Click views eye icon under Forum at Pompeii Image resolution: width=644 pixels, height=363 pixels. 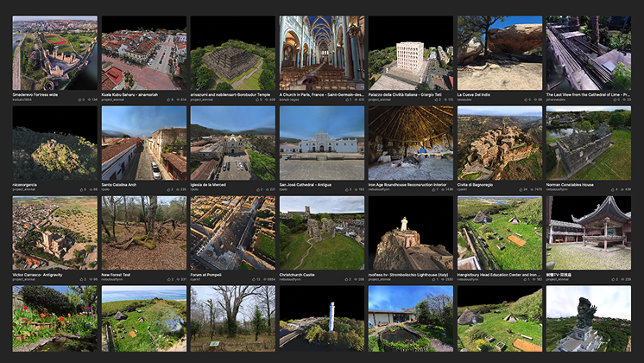click(265, 279)
